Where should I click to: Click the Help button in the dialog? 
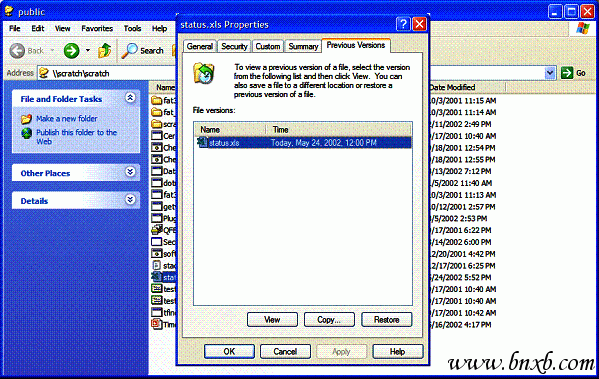coord(397,351)
